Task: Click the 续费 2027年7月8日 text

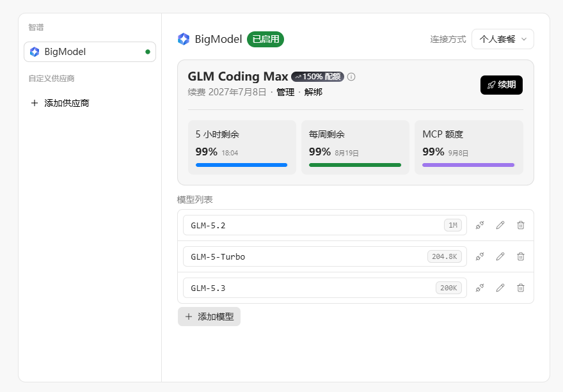Action: click(x=227, y=92)
